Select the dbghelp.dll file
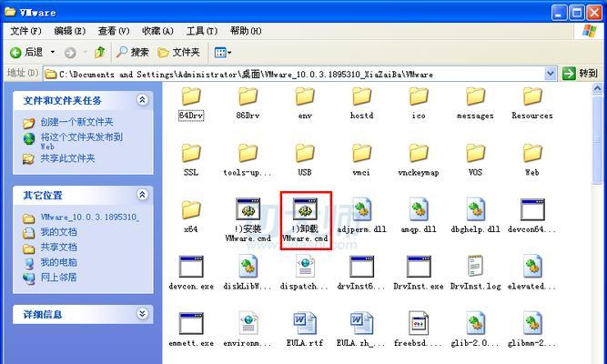This screenshot has width=607, height=364. (475, 216)
